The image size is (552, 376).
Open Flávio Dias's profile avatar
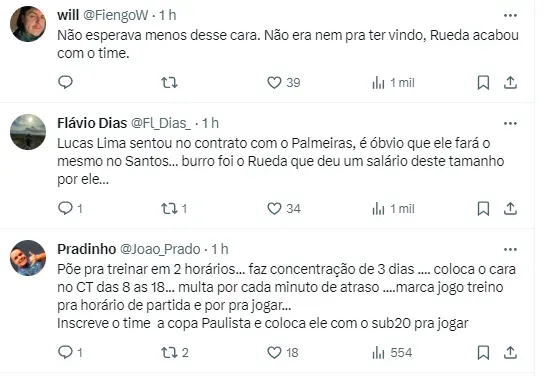click(28, 132)
